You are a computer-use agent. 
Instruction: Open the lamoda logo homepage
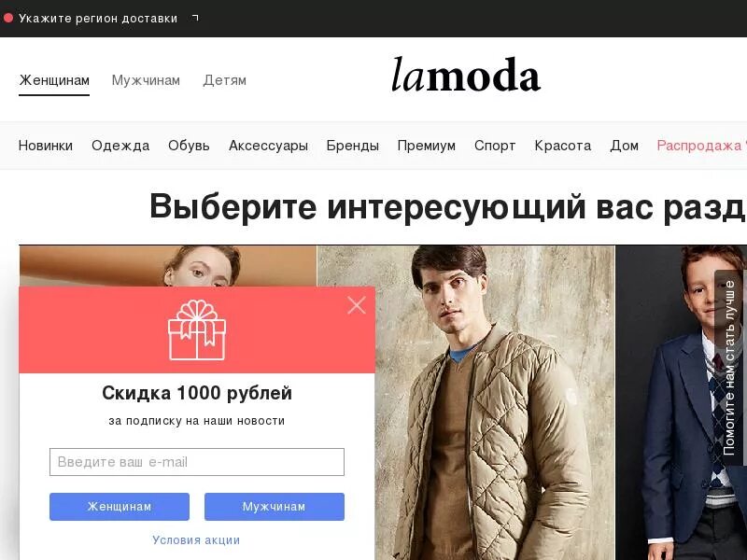pos(465,75)
